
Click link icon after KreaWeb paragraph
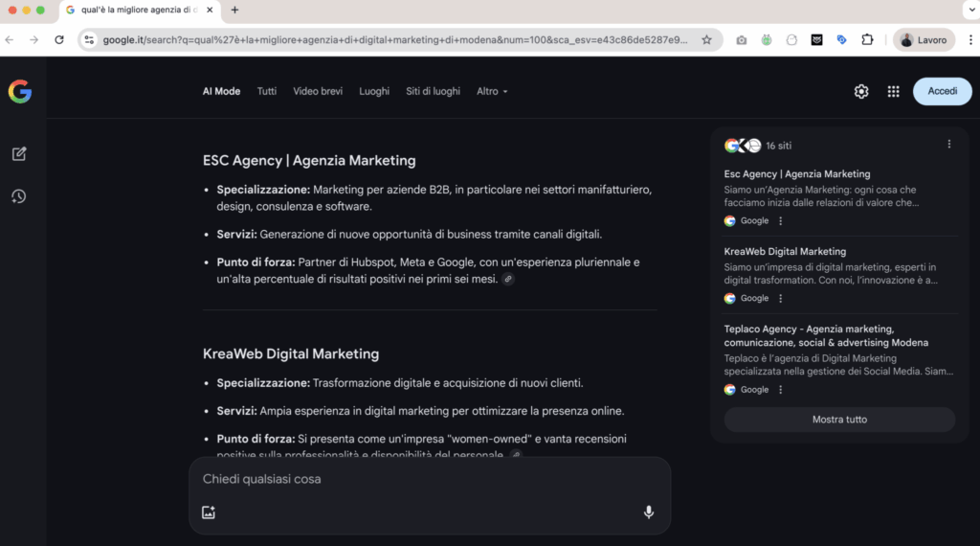(x=516, y=455)
